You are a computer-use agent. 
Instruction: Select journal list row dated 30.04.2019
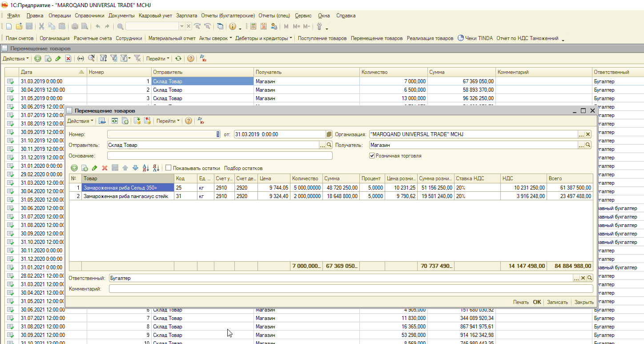[x=324, y=90]
